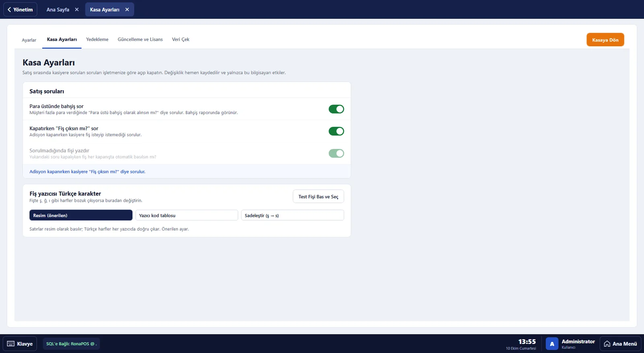The height and width of the screenshot is (353, 644).
Task: Click the Kasaya Dön button
Action: 605,40
